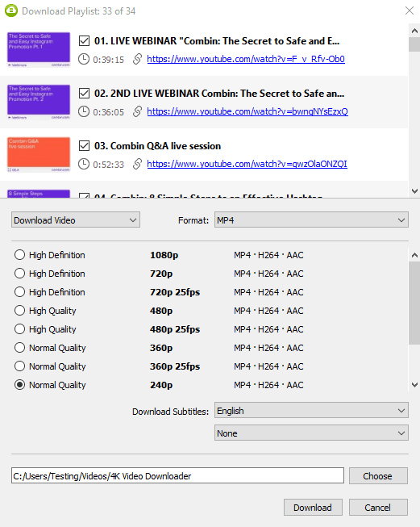420x527 pixels.
Task: Click the 240p resolution label
Action: pyautogui.click(x=161, y=385)
